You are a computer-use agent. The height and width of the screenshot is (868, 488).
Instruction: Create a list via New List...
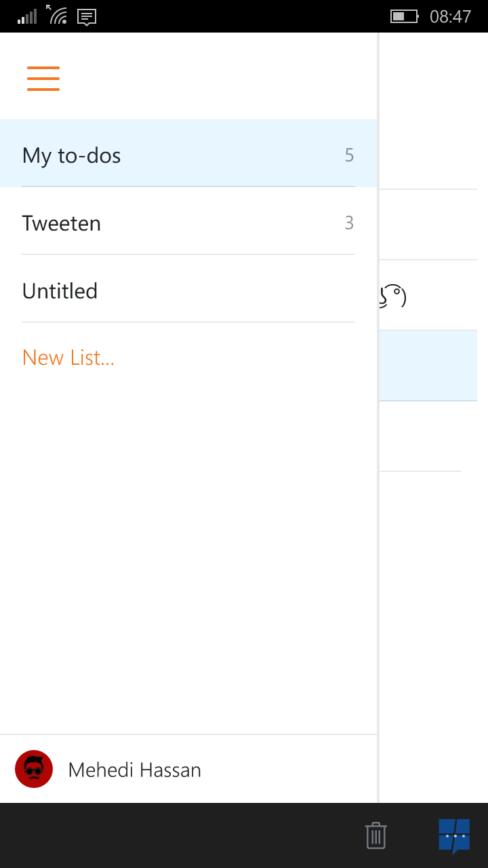point(68,357)
